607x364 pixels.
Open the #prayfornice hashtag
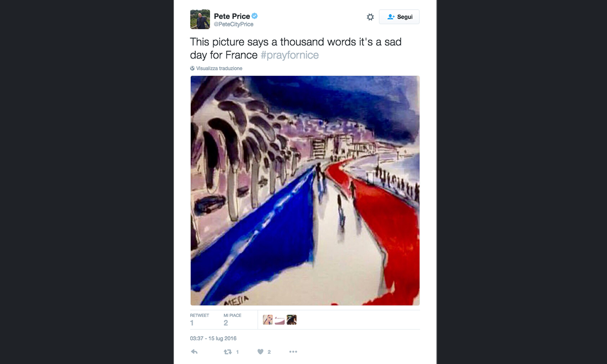(289, 55)
